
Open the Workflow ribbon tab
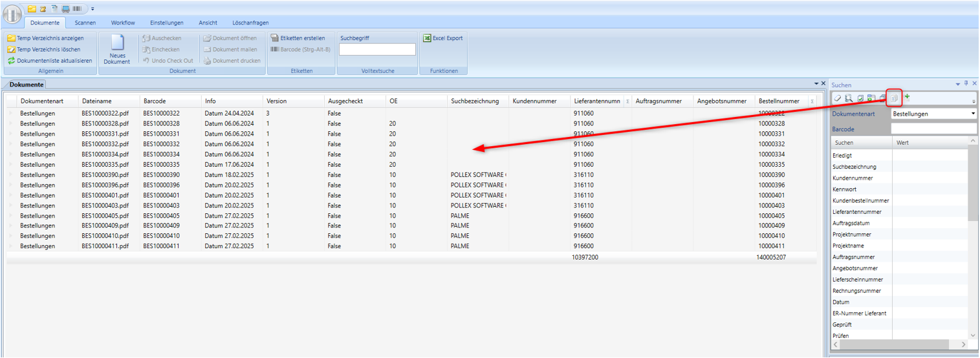point(123,23)
